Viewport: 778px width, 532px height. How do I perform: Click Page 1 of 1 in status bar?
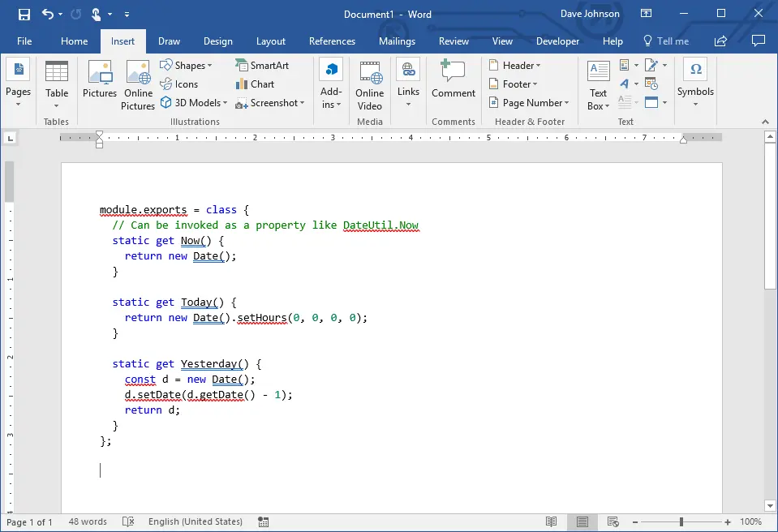tap(29, 522)
